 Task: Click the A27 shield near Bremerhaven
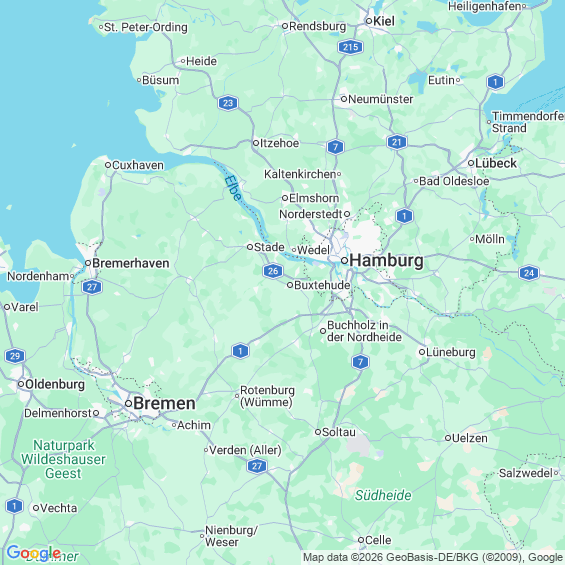pos(92,287)
